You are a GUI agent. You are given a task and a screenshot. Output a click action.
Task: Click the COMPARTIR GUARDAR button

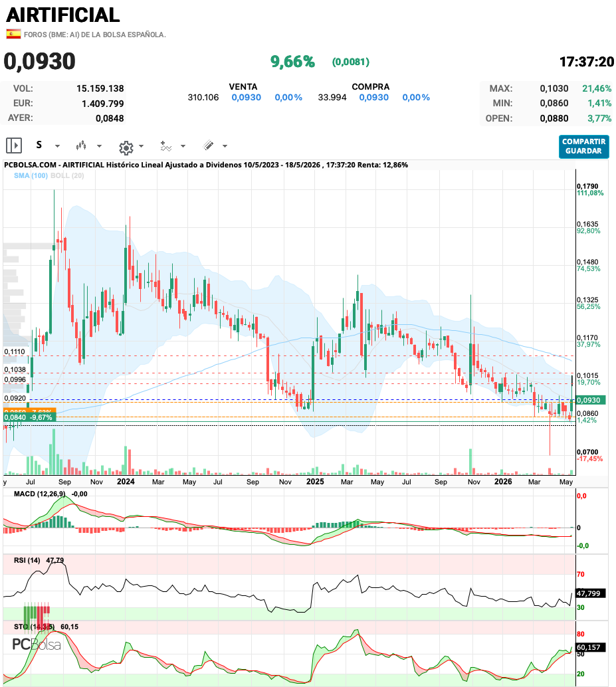point(583,146)
